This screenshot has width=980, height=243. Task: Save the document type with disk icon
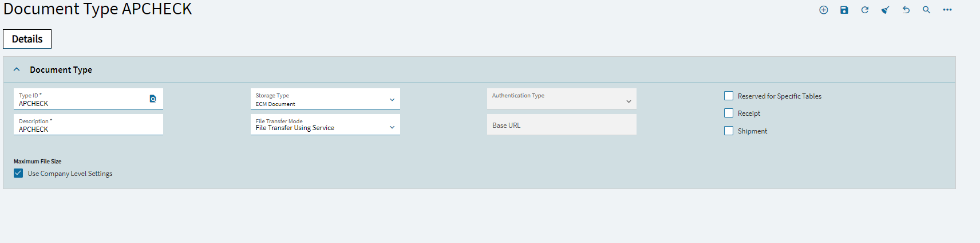tap(844, 10)
